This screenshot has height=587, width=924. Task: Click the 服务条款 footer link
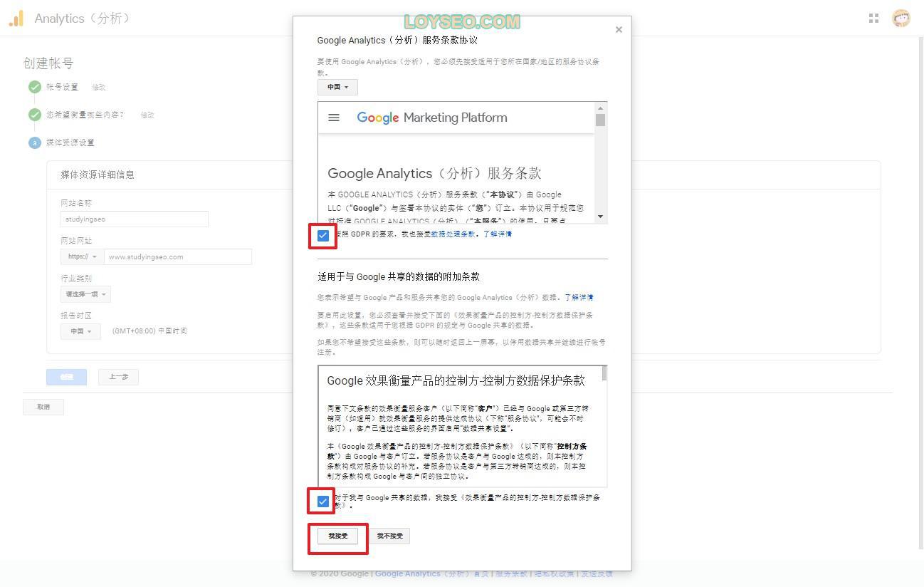coord(512,573)
